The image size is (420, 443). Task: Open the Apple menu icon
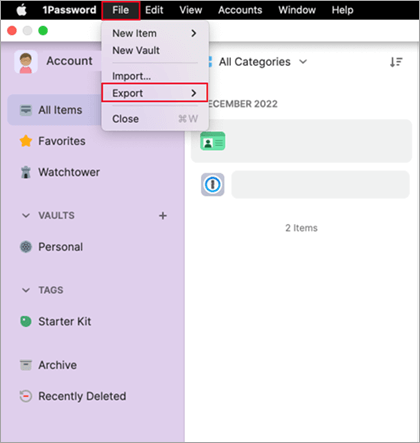coord(22,10)
